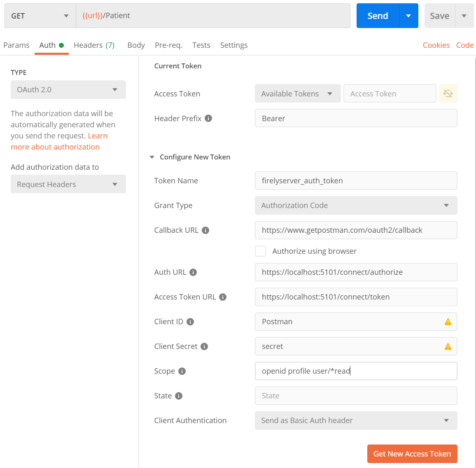Screen dimensions: 476x468
Task: Click the Auth URL info icon
Action: coord(193,272)
